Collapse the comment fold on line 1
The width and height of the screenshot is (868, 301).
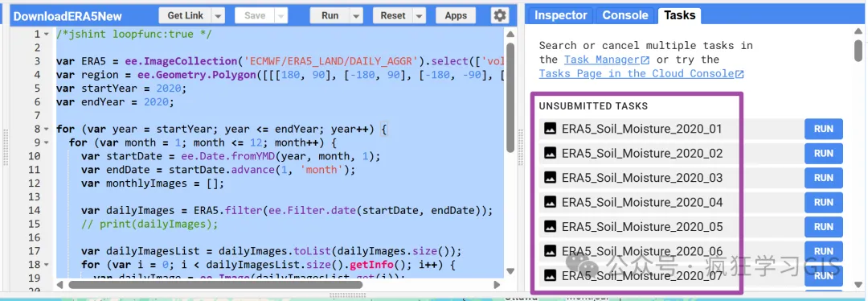click(47, 35)
